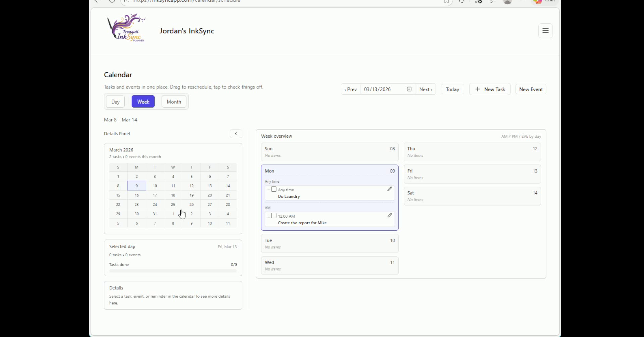Open the hamburger menu in top right

(x=545, y=30)
